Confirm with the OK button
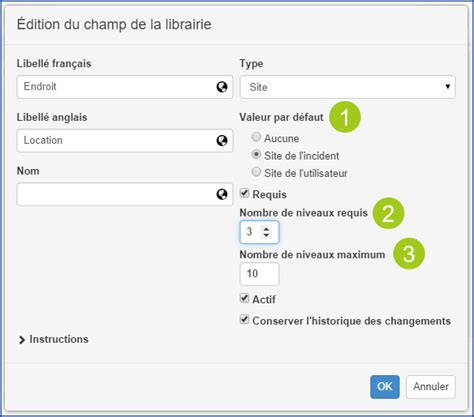The image size is (474, 417). click(x=385, y=387)
